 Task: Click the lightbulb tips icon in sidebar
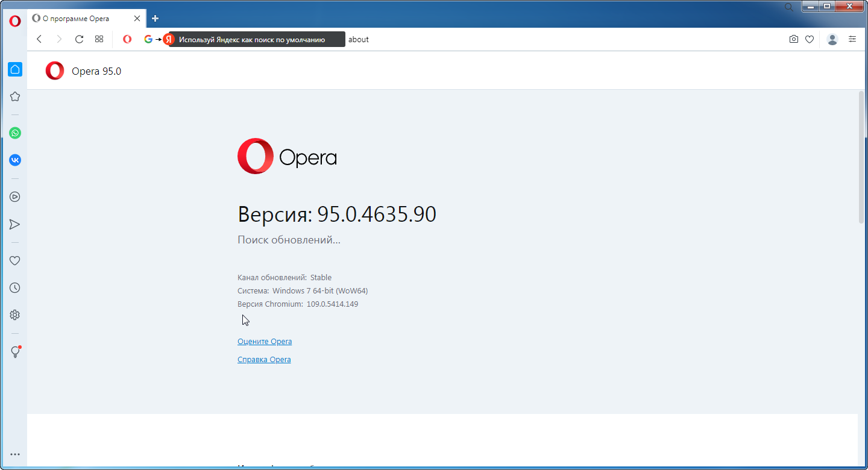point(15,352)
